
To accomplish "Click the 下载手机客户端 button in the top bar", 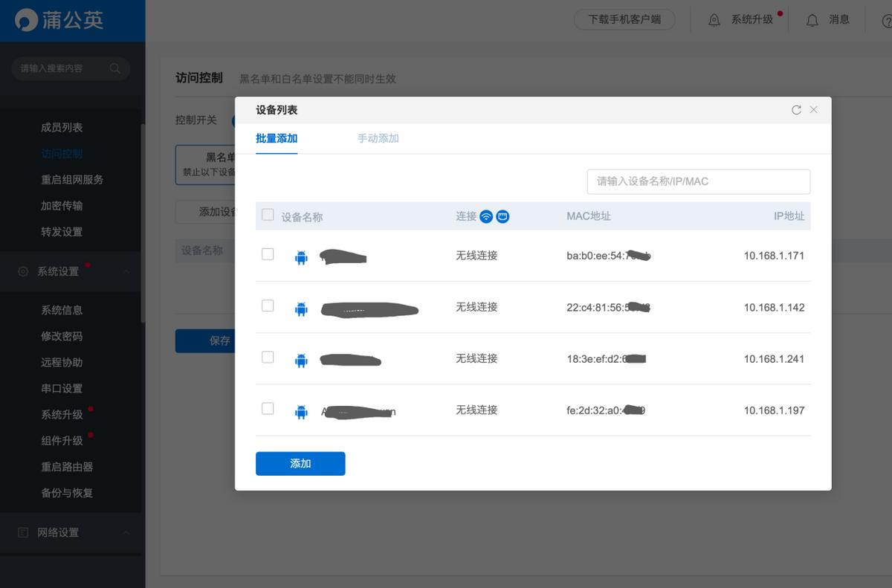I will coord(624,20).
